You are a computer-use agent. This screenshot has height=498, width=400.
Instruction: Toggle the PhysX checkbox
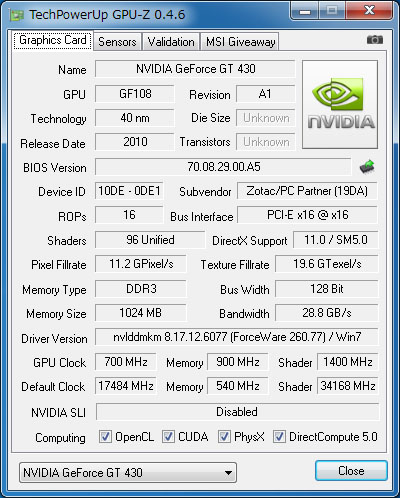[x=224, y=436]
